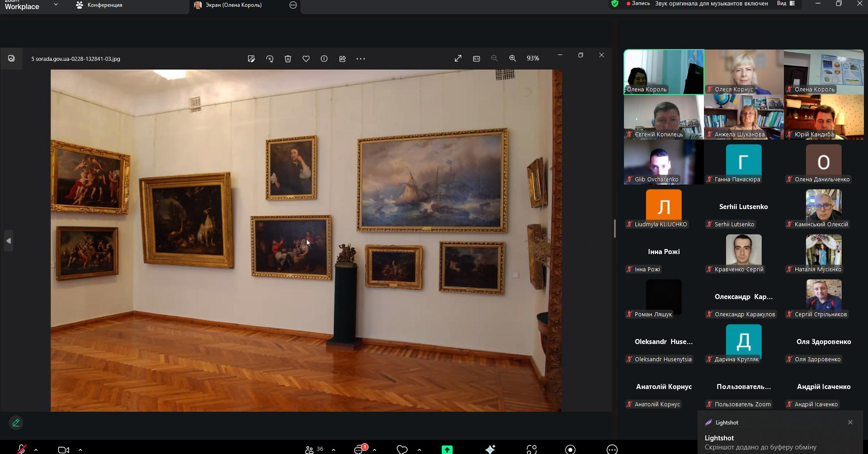868x454 pixels.
Task: Click the edit image icon in photo viewer
Action: [x=251, y=59]
